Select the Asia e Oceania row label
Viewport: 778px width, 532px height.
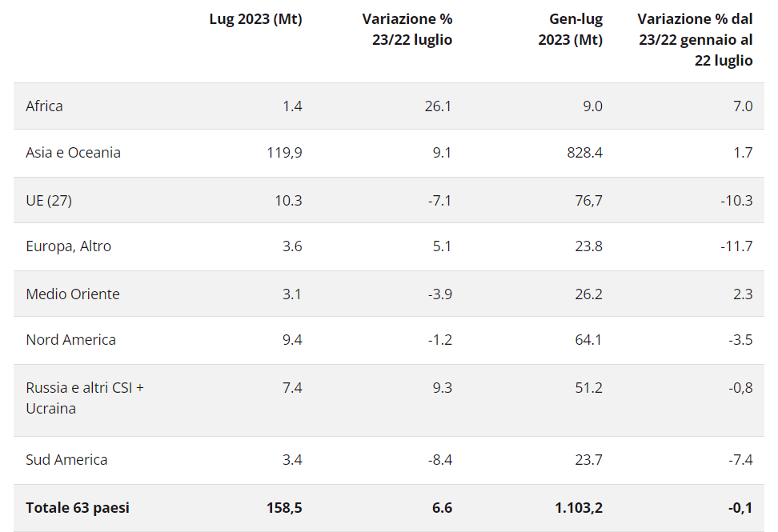(x=73, y=153)
